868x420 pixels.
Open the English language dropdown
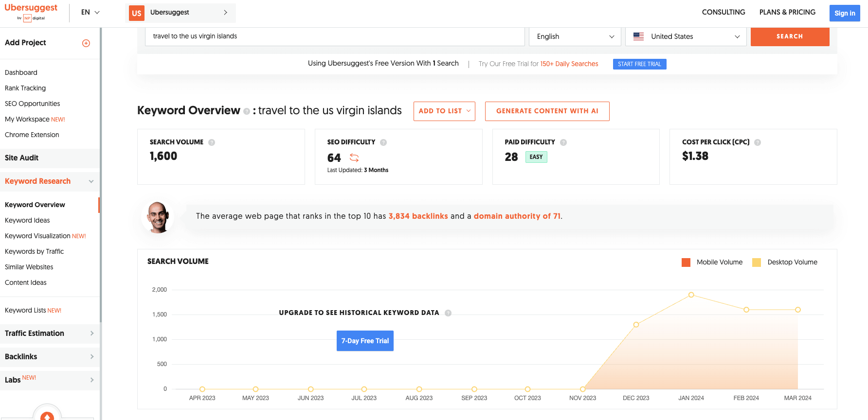pyautogui.click(x=575, y=36)
